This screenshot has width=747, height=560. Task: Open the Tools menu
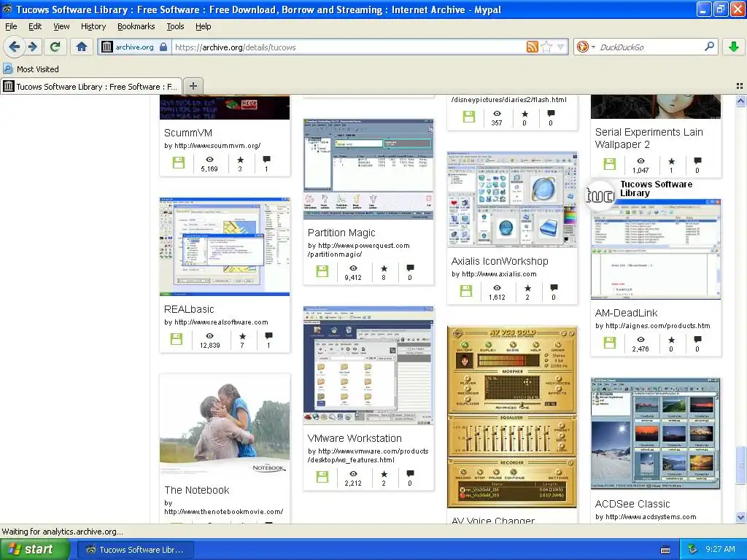tap(175, 26)
